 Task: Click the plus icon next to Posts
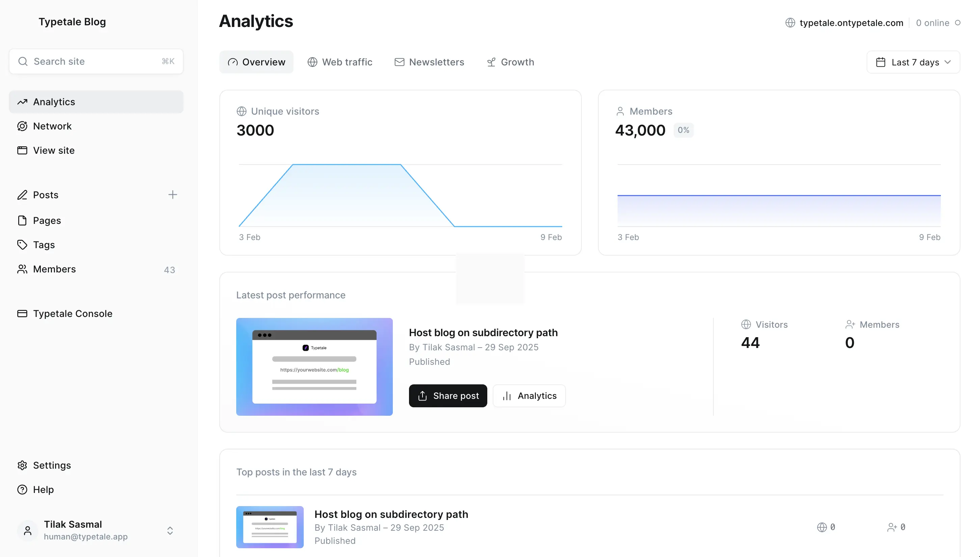[x=173, y=195]
